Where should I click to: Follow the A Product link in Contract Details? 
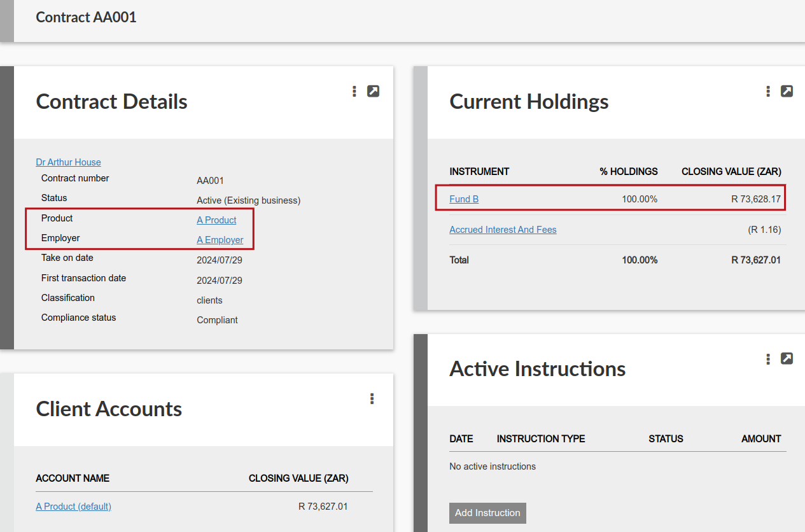(216, 220)
